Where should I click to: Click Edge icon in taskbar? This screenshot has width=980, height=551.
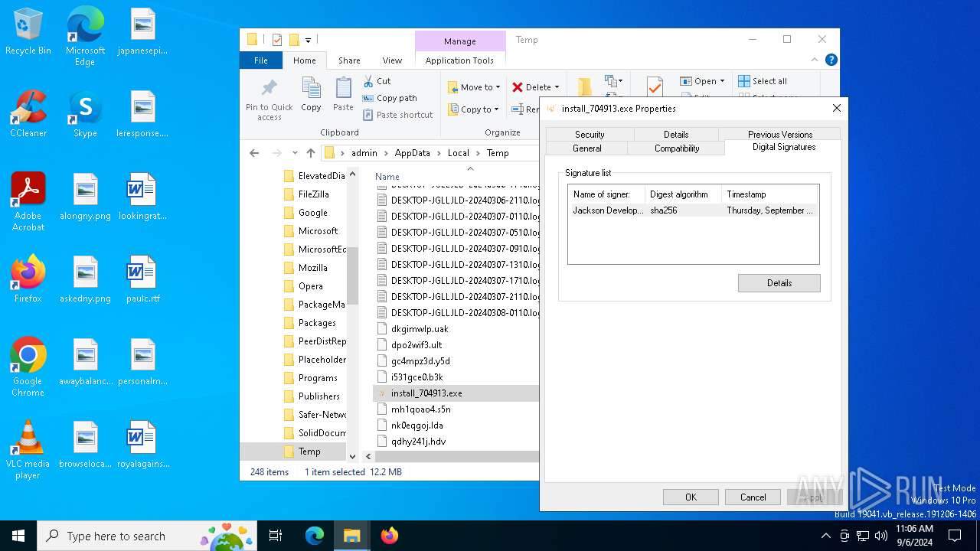315,536
